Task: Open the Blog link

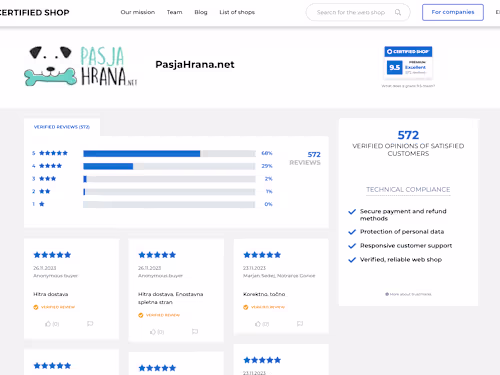Action: tap(201, 12)
